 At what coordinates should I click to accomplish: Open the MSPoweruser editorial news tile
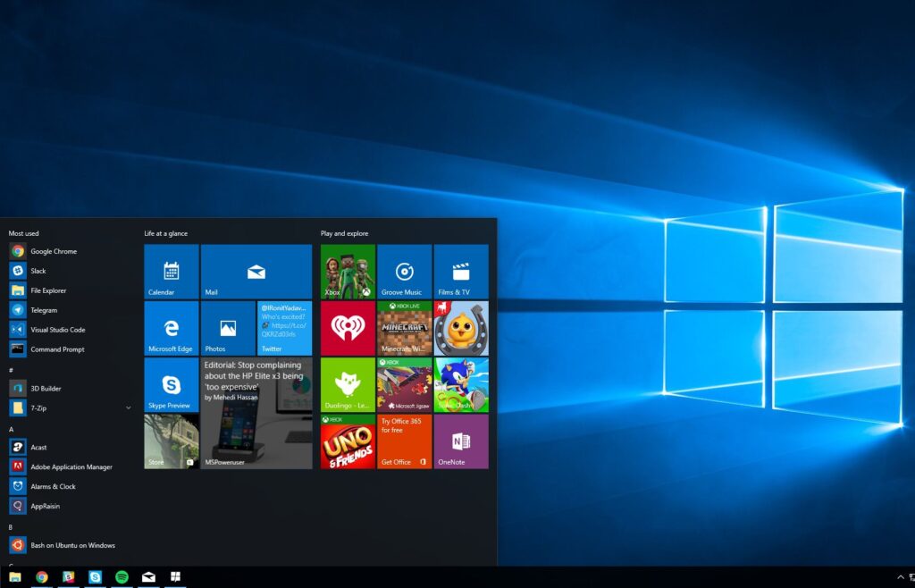coord(256,413)
